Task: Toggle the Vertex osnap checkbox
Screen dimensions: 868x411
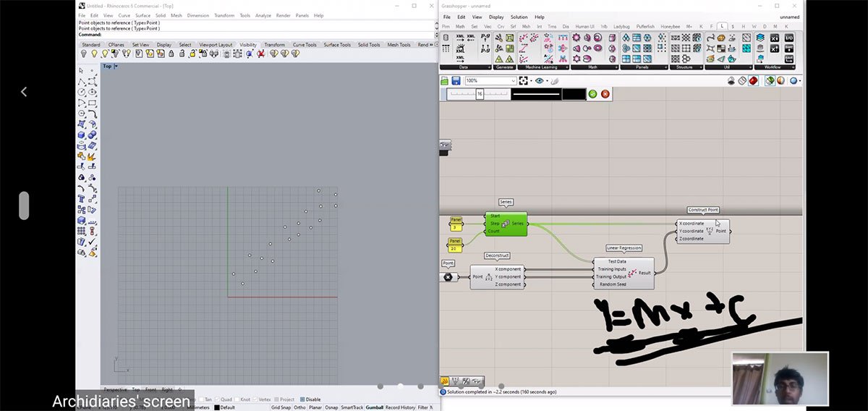Action: click(255, 399)
